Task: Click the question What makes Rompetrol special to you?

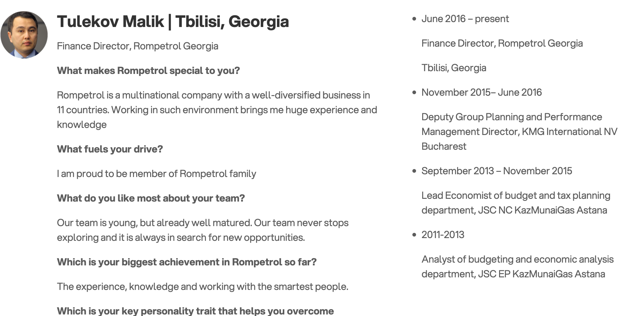Action: coord(148,71)
